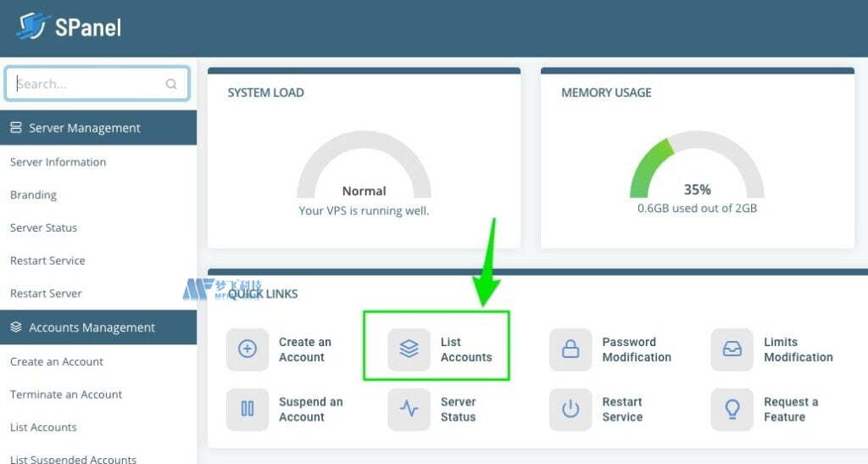Go to Server Status in sidebar
The width and height of the screenshot is (868, 464).
click(43, 227)
